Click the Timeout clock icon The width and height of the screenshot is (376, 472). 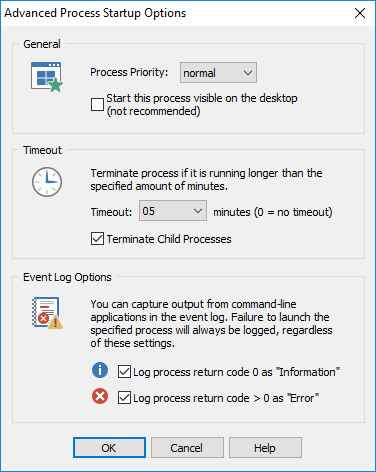47,182
